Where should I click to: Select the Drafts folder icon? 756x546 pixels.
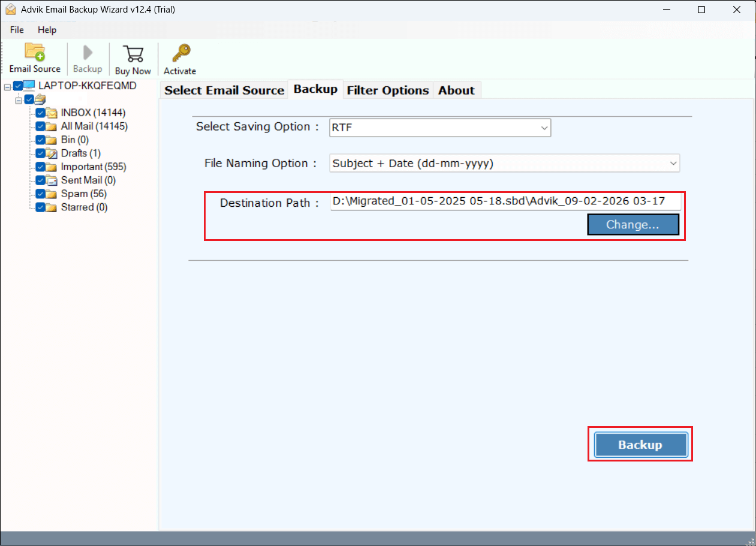(x=52, y=153)
